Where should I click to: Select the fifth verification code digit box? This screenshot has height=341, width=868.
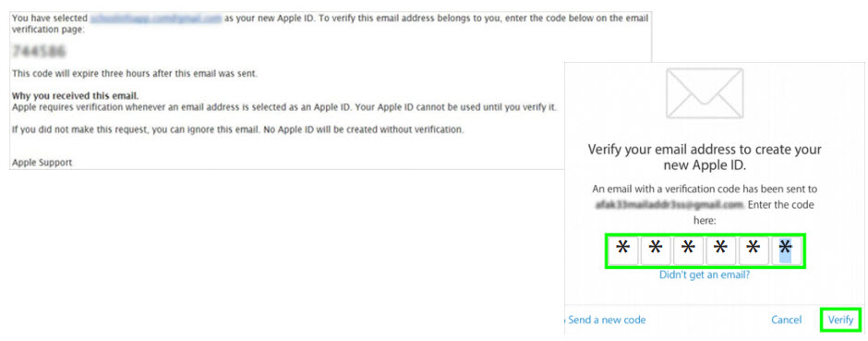(753, 250)
